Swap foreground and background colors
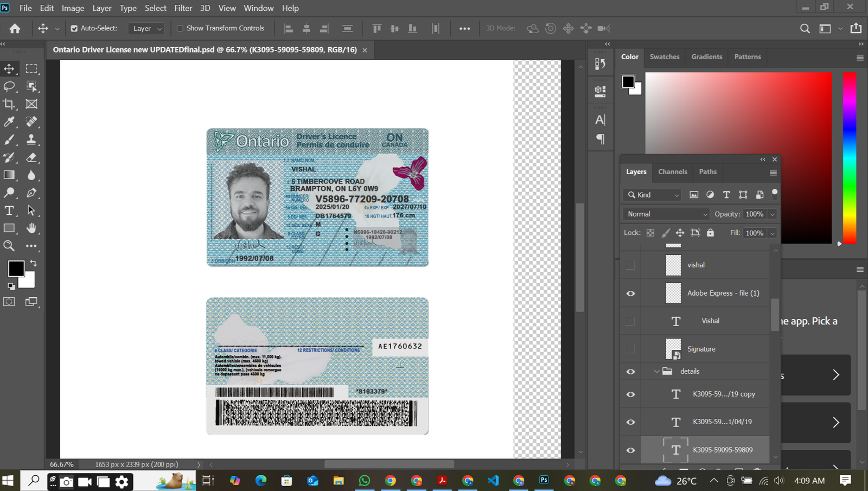This screenshot has width=868, height=491. tap(33, 263)
